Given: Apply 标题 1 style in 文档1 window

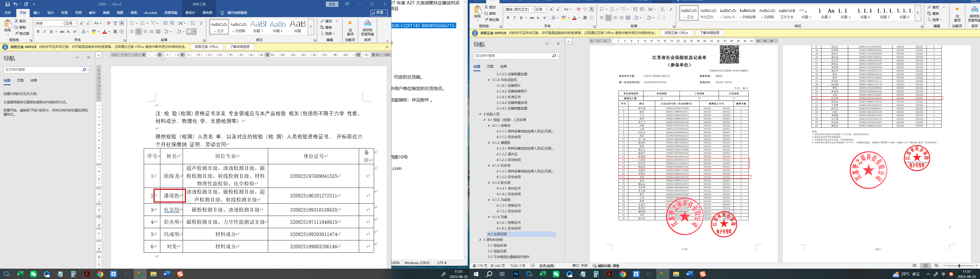Looking at the screenshot, I should pyautogui.click(x=258, y=27).
